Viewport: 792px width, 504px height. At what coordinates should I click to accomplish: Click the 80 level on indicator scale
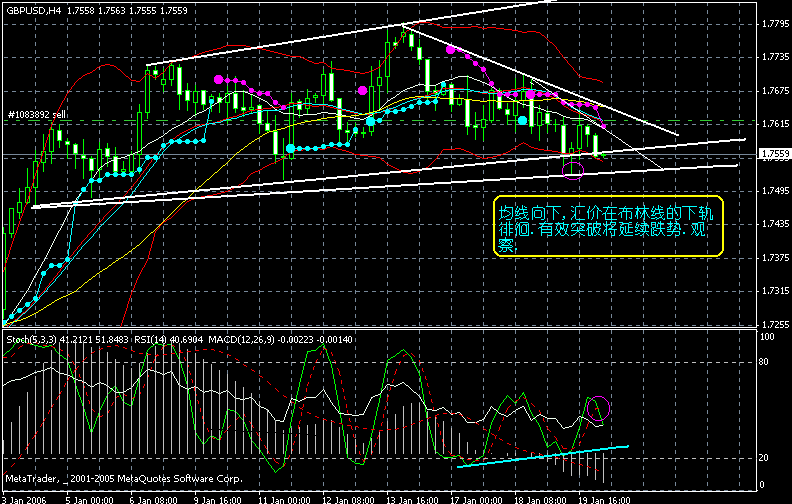coord(764,362)
